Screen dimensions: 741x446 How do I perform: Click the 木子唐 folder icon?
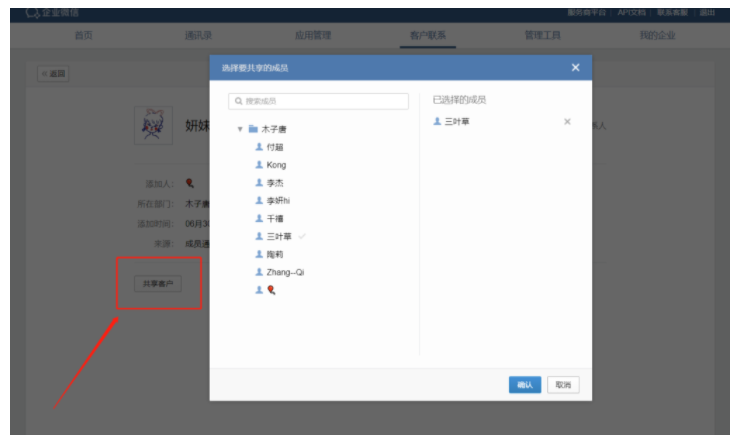(x=253, y=129)
